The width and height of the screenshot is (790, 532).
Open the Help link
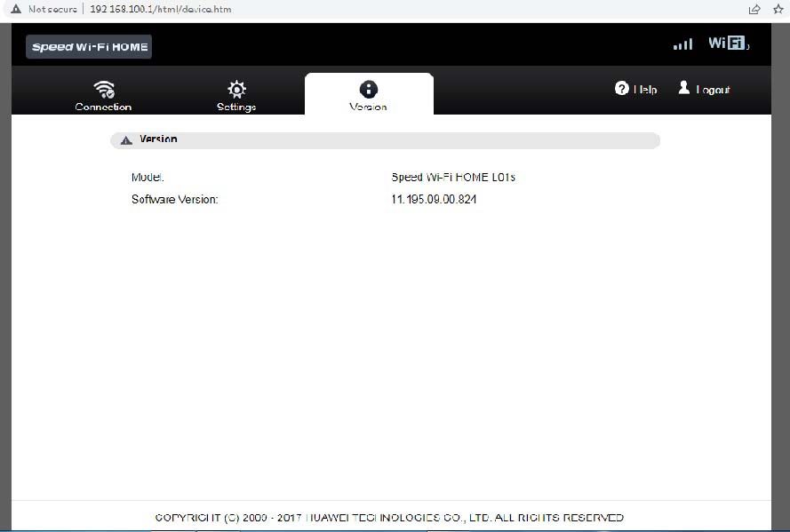click(645, 90)
